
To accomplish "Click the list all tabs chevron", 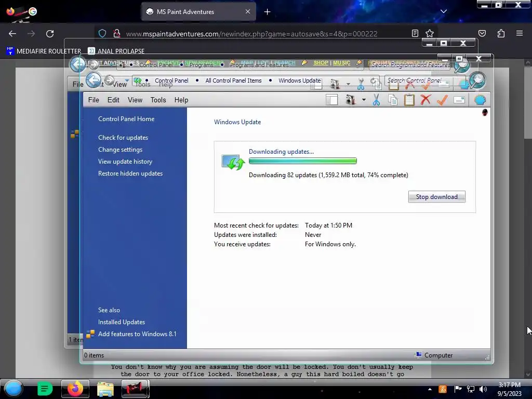I will coord(444,11).
